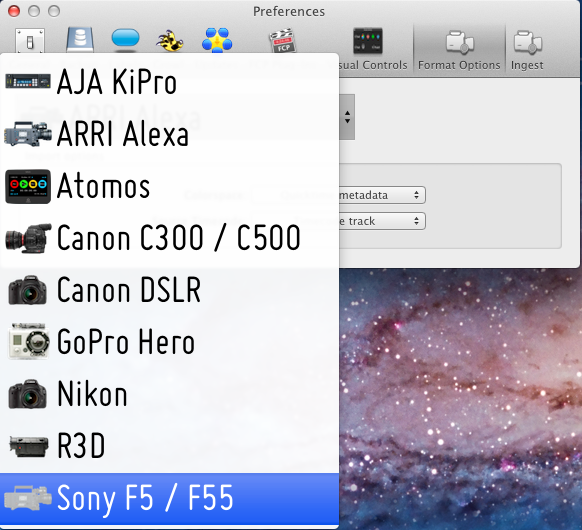Select GoPro Hero menu entry

coord(169,342)
